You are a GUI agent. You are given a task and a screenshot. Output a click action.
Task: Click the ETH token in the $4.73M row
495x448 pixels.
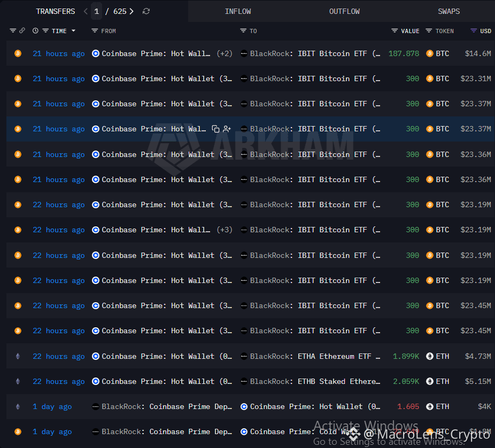438,356
